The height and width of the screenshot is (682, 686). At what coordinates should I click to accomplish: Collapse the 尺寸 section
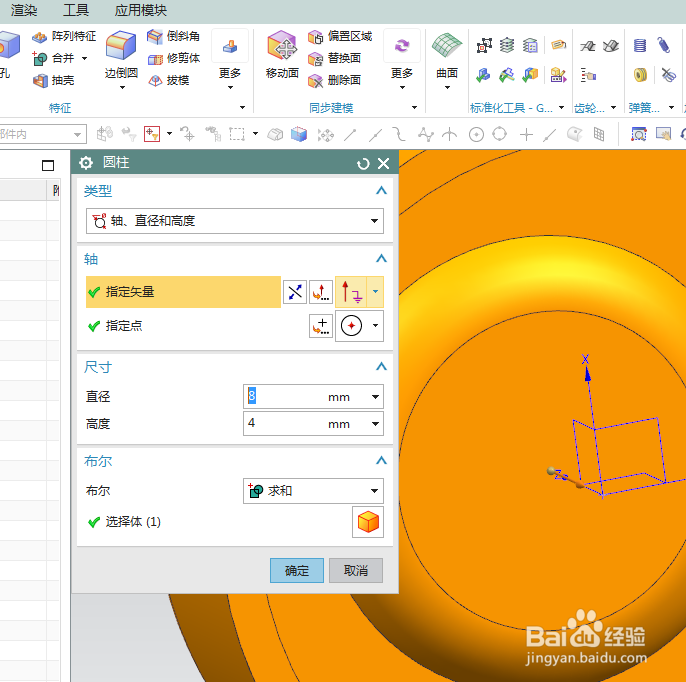(381, 366)
